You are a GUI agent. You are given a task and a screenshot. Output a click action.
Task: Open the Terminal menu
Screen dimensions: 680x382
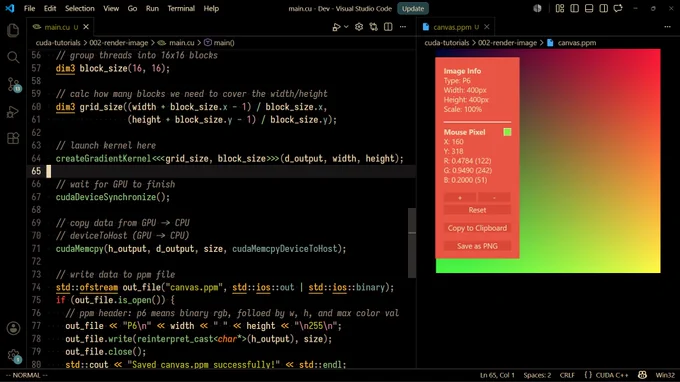181,8
